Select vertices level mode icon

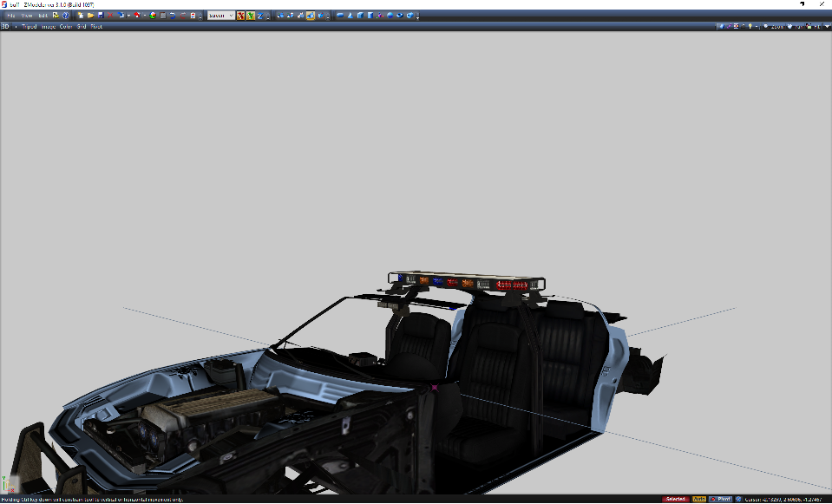[280, 16]
